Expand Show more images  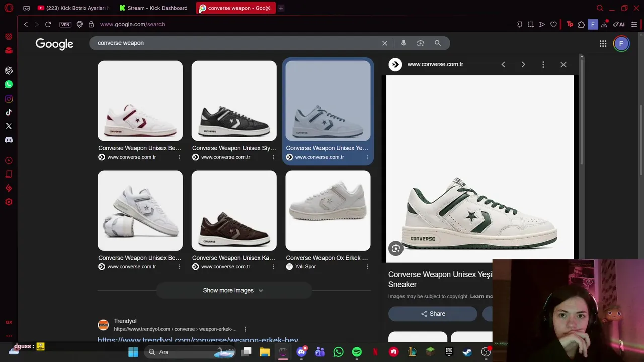(233, 290)
